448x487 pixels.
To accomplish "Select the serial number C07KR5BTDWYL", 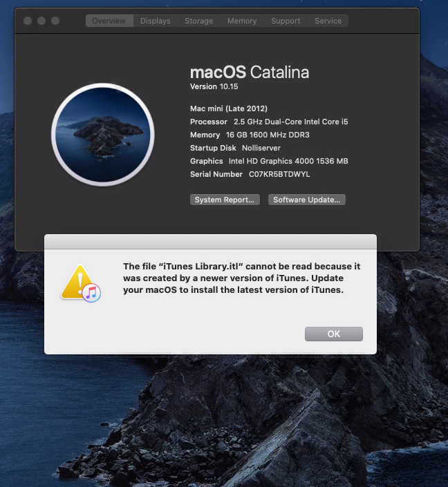I will (279, 174).
